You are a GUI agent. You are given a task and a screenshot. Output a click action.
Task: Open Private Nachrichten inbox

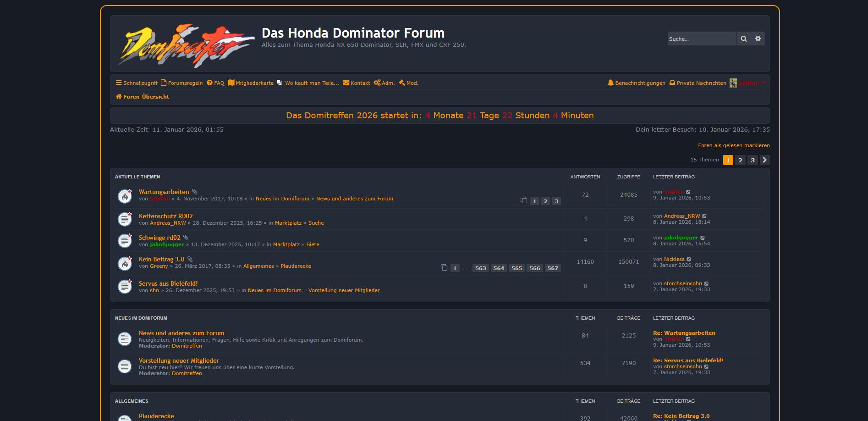698,83
